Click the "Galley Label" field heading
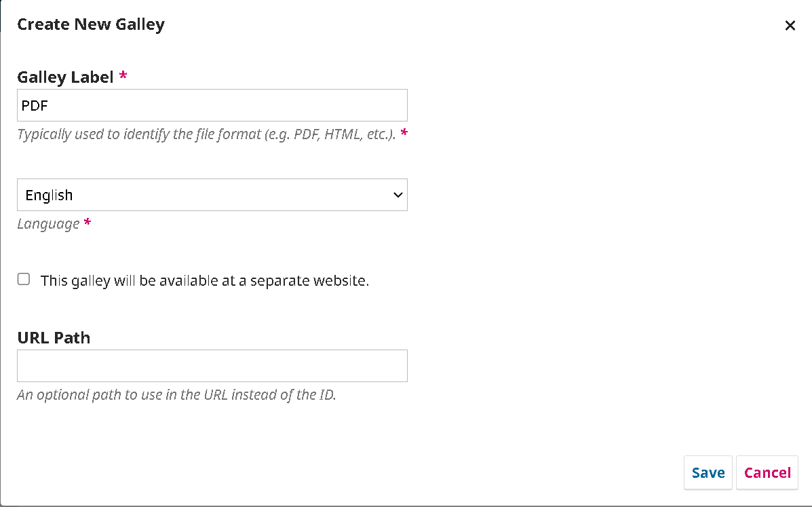Image resolution: width=812 pixels, height=507 pixels. click(65, 77)
